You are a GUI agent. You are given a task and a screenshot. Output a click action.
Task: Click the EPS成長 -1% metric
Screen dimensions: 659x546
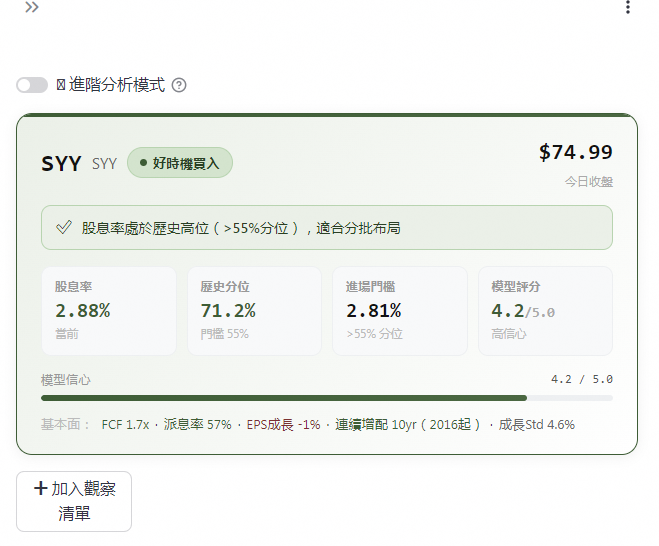[283, 425]
